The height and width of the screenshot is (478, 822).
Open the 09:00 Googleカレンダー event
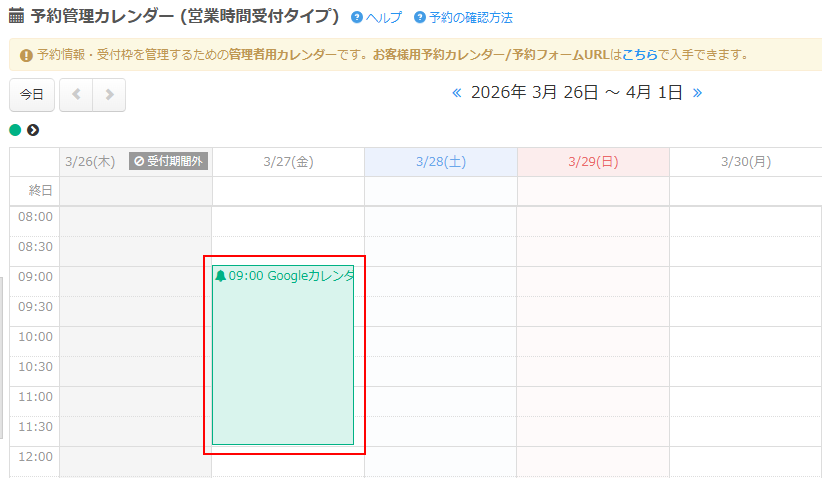point(283,350)
